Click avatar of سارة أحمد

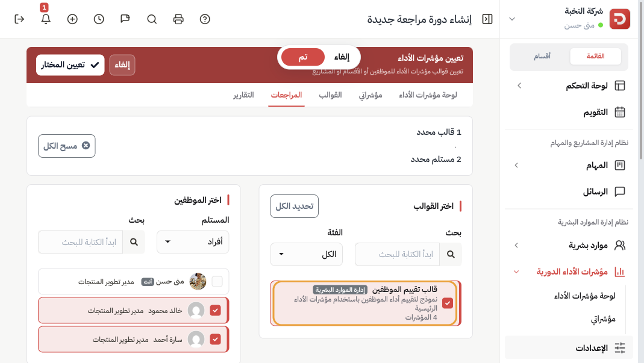point(196,339)
